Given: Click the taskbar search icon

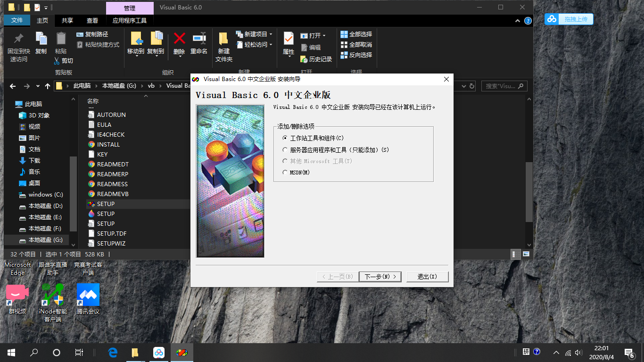Looking at the screenshot, I should pyautogui.click(x=34, y=353).
